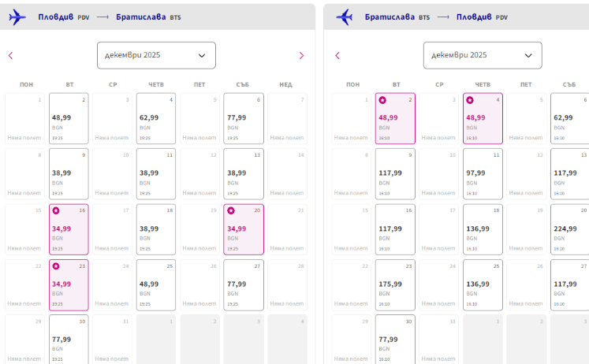Select outbound 2 December flight for 48,99 BGN
The height and width of the screenshot is (364, 589).
click(x=69, y=118)
